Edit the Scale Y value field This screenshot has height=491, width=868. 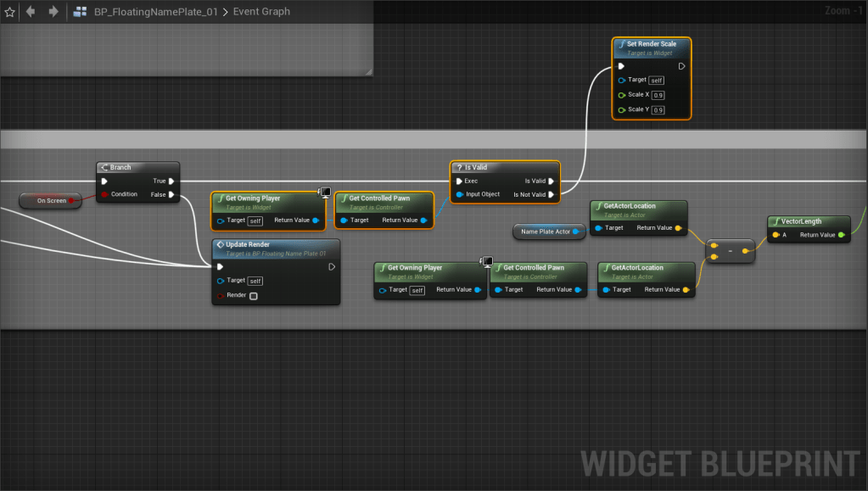tap(658, 110)
